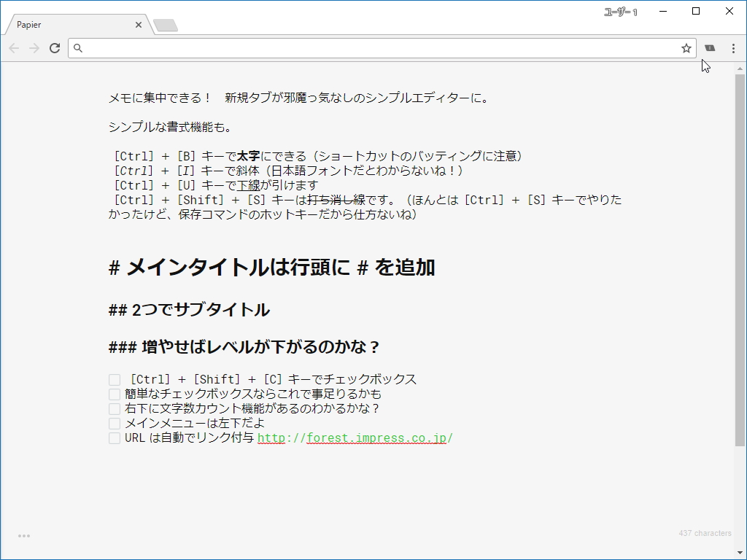Screen dimensions: 747x560
Task: Click the back navigation arrow
Action: (x=13, y=48)
